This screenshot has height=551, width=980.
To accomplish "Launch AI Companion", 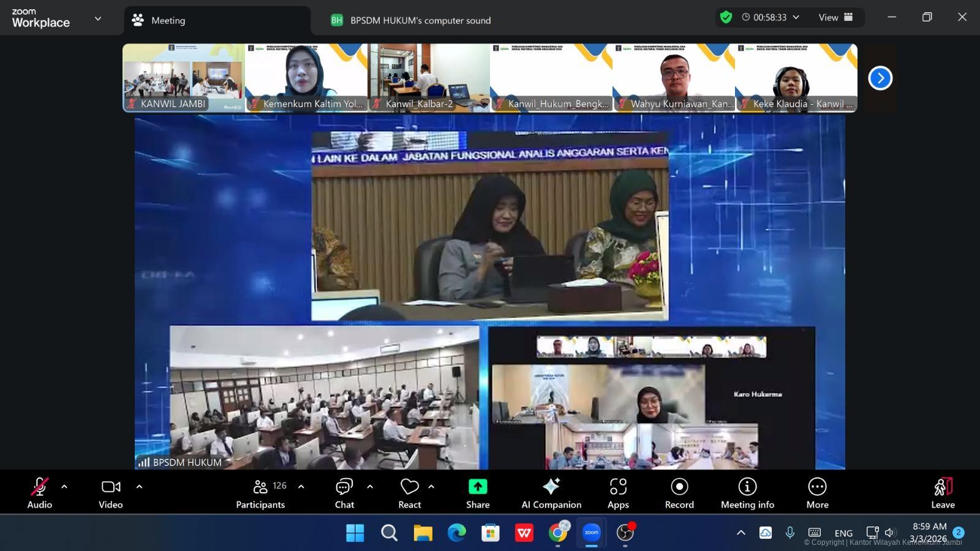I will point(551,493).
